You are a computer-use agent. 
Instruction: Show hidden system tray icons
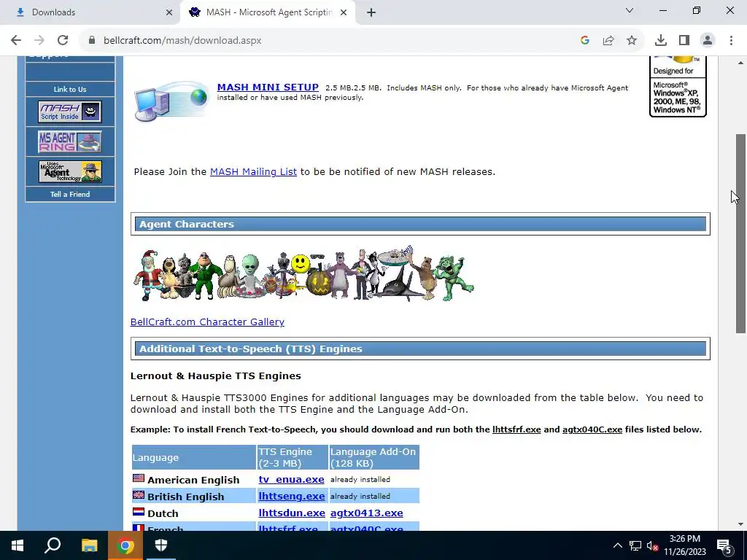click(x=617, y=545)
